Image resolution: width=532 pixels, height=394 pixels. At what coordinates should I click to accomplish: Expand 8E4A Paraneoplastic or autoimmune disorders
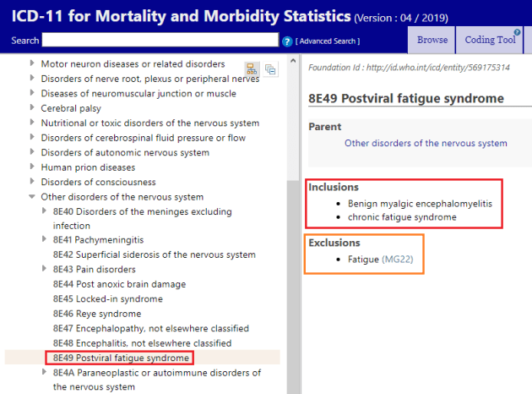45,372
